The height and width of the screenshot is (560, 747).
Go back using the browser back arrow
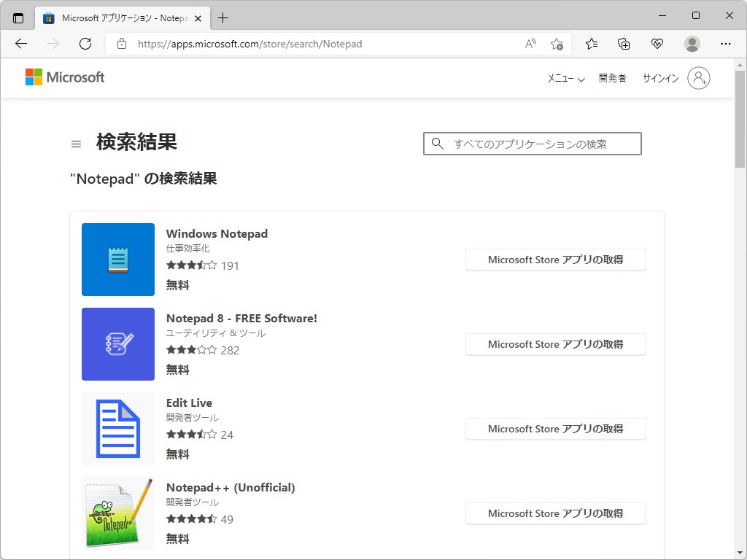tap(21, 44)
